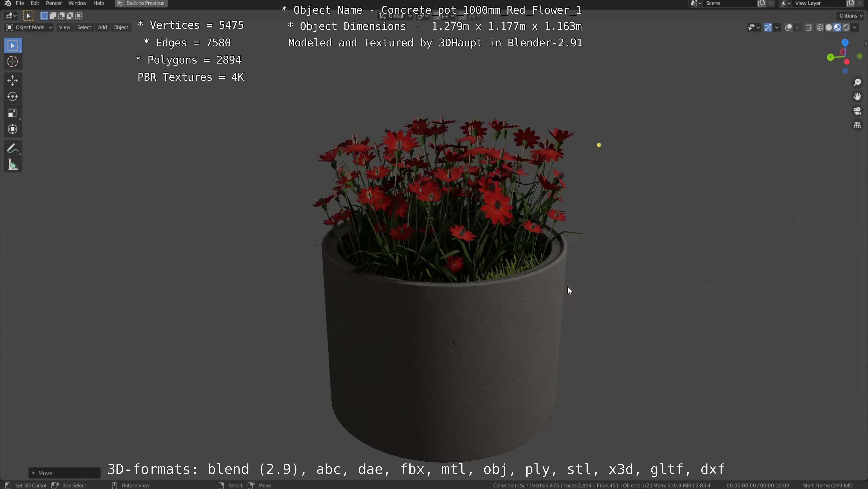Select the Select Box tool
Viewport: 868px width, 489px height.
[13, 45]
